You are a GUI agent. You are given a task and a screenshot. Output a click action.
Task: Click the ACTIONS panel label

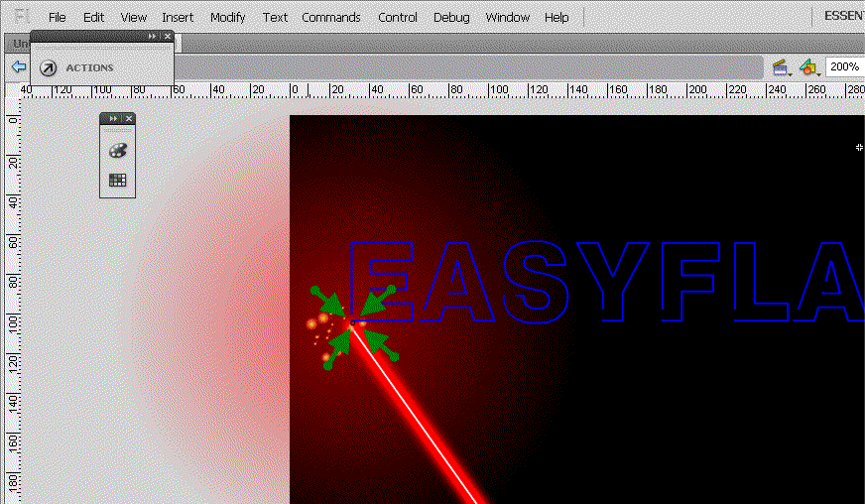(89, 67)
